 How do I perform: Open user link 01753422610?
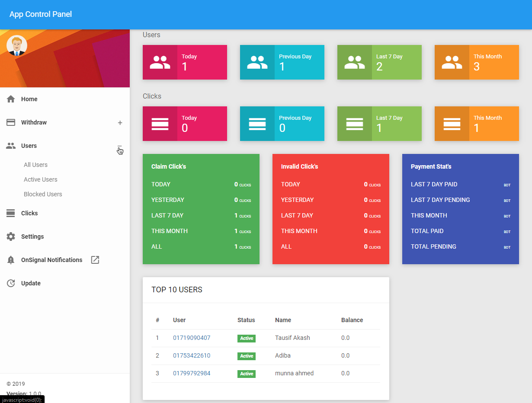192,355
